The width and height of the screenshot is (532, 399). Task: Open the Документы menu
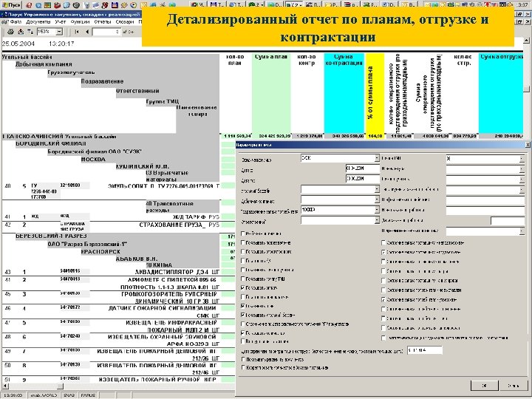38,21
